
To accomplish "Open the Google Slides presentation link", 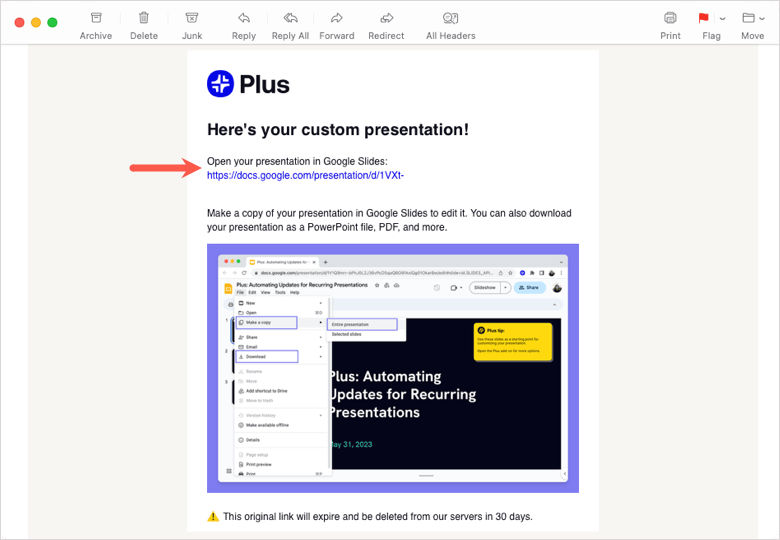I will (x=305, y=176).
